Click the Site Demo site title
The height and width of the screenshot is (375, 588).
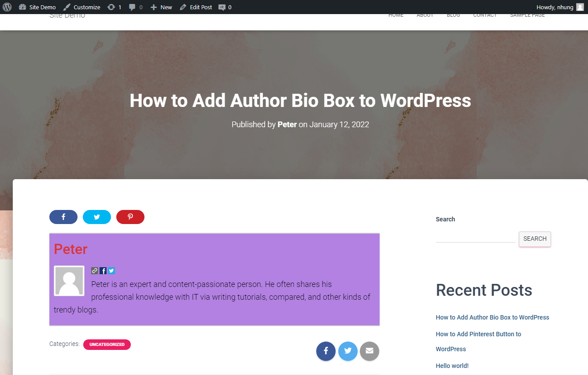pos(67,16)
